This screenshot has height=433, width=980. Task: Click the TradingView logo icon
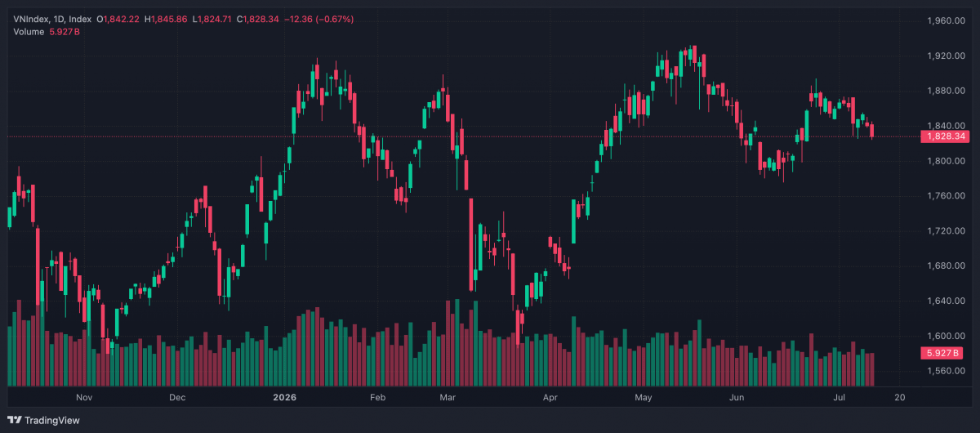[x=14, y=421]
